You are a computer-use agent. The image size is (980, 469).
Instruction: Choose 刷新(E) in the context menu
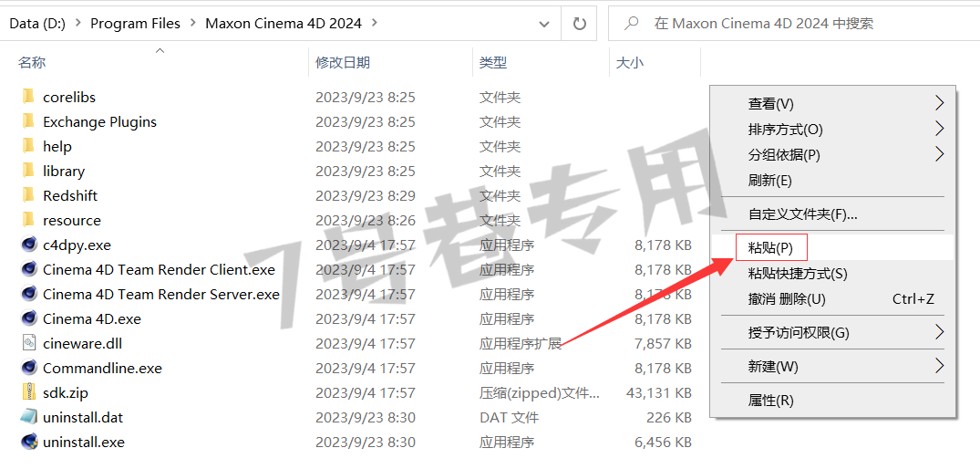click(x=832, y=181)
